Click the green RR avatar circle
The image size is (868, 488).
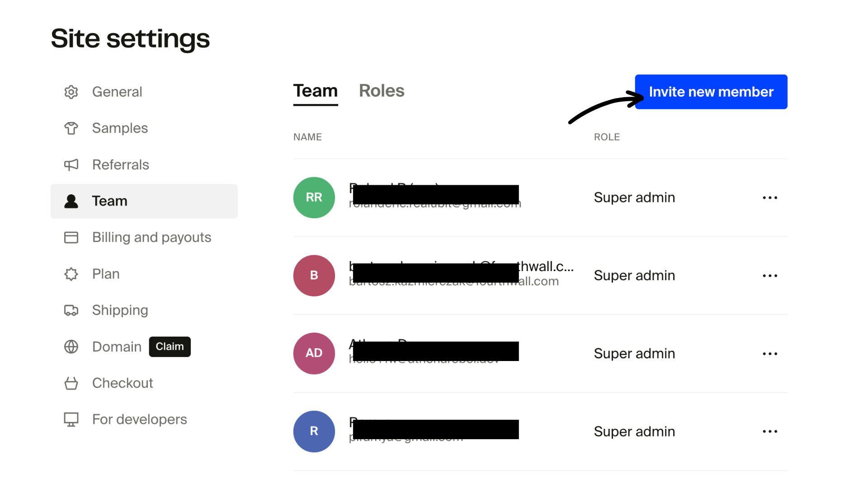pos(314,197)
